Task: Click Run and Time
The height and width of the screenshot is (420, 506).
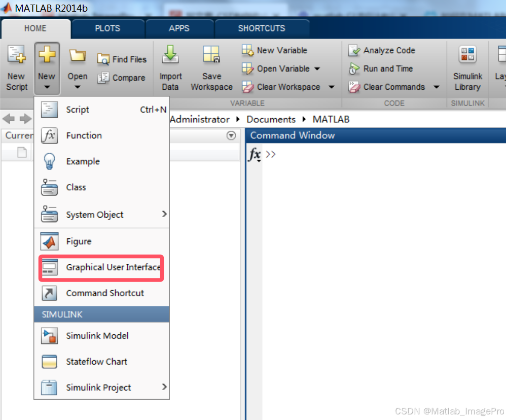Action: pos(381,69)
